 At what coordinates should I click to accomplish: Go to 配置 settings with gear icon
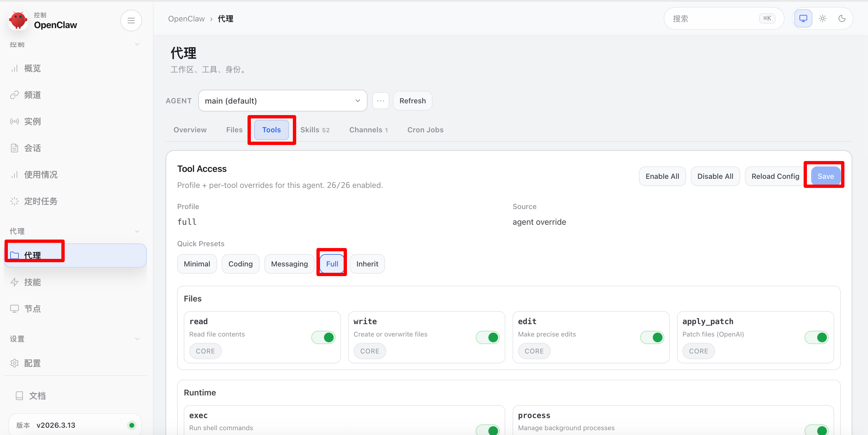(x=32, y=363)
